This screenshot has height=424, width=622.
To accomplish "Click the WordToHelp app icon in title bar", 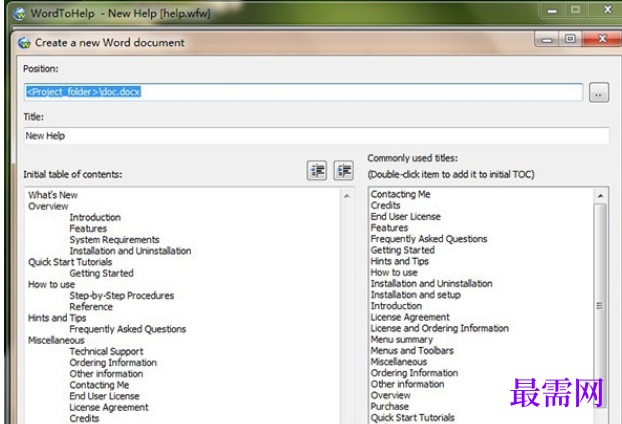I will pyautogui.click(x=19, y=14).
